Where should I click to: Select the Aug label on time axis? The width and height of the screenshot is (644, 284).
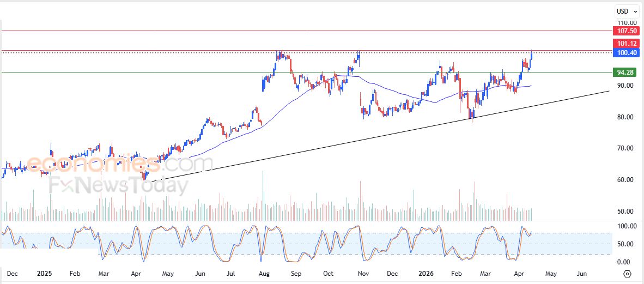click(264, 274)
